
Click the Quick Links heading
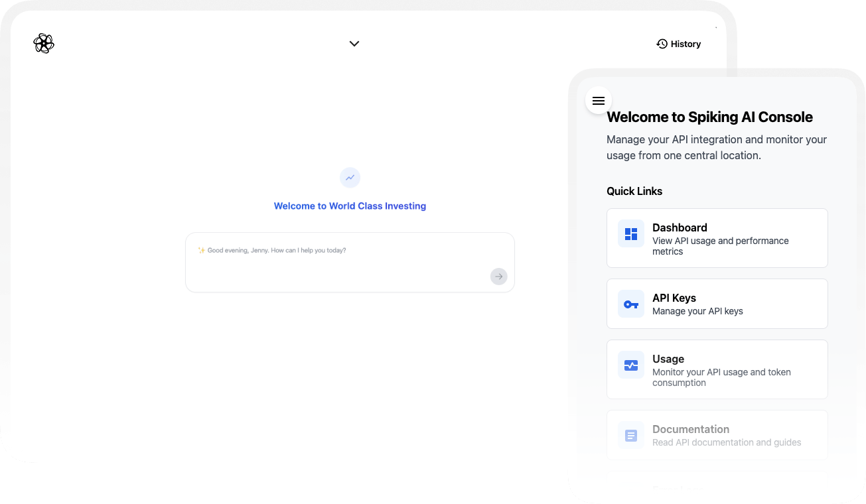pyautogui.click(x=634, y=191)
